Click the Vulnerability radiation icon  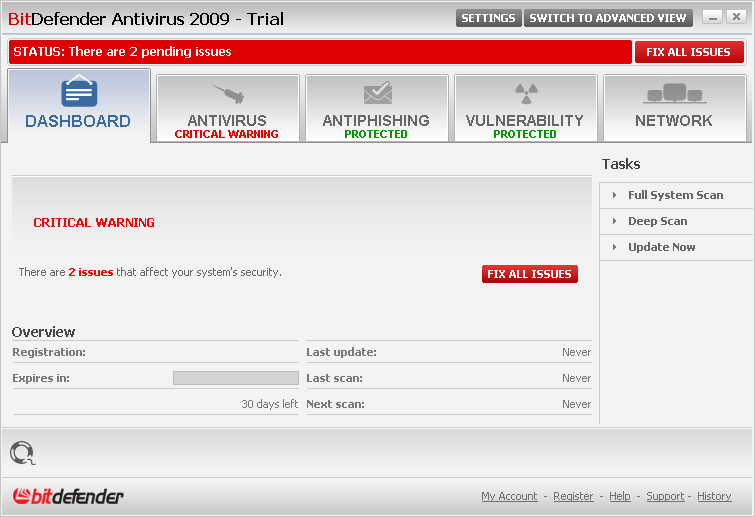(x=526, y=93)
